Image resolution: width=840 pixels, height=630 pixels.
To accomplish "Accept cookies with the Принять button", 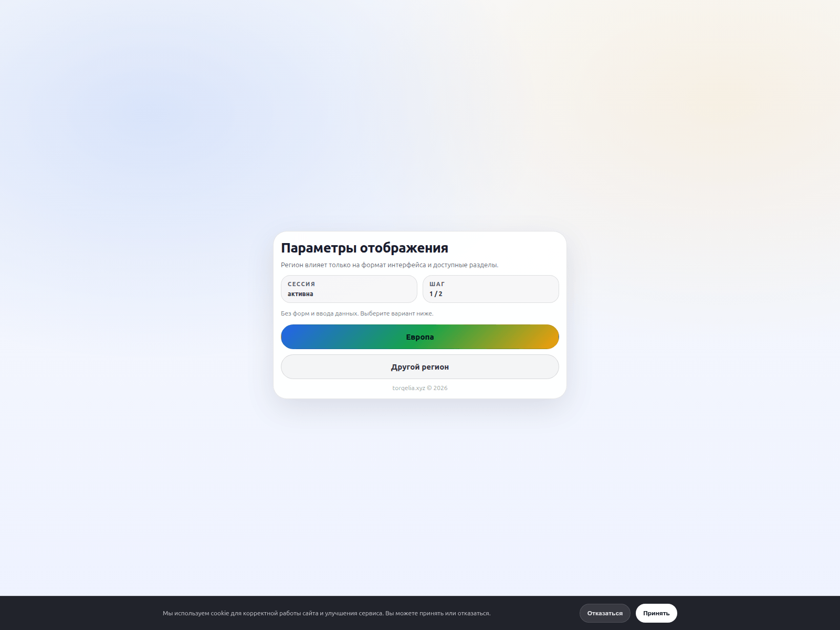I will coord(656,613).
